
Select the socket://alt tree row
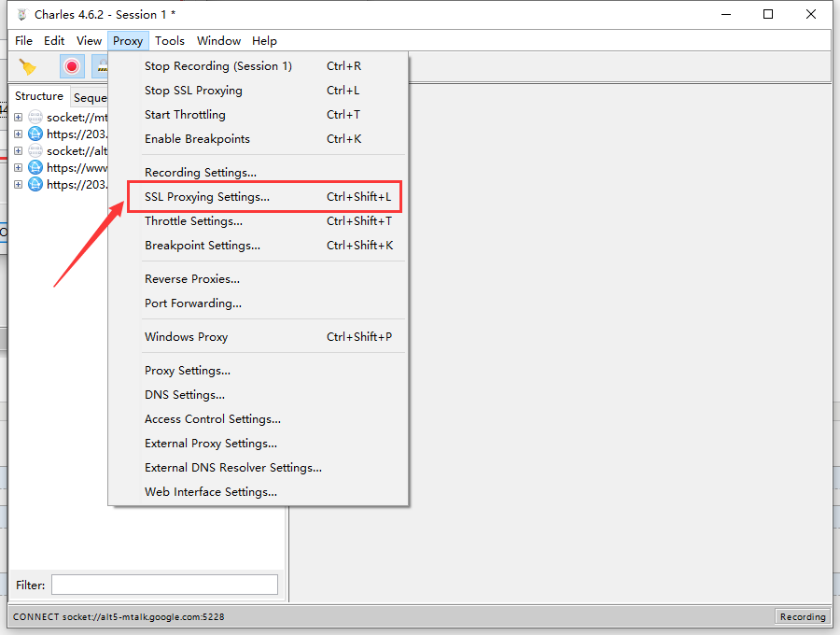point(77,150)
